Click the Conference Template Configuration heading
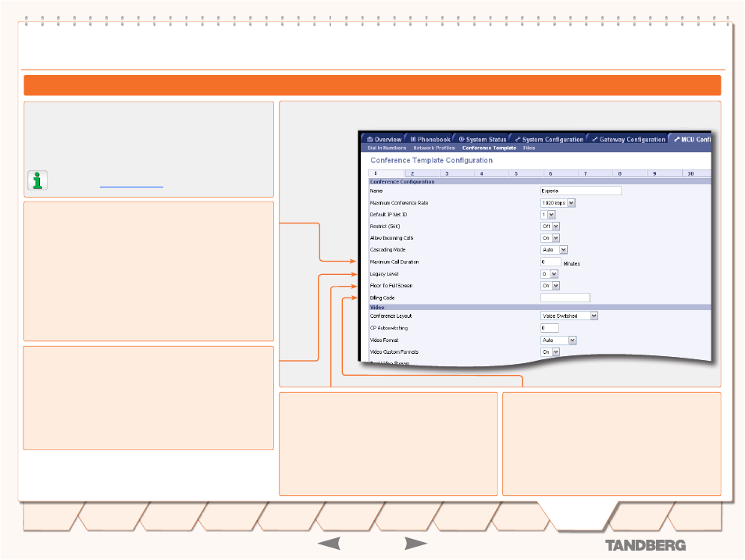745x560 pixels. (x=431, y=160)
